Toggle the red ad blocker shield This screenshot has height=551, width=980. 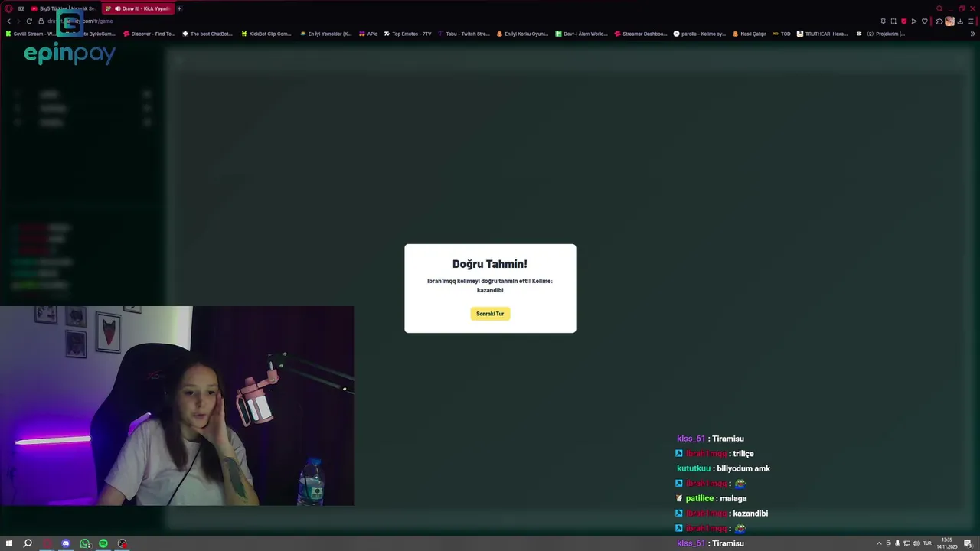point(903,21)
